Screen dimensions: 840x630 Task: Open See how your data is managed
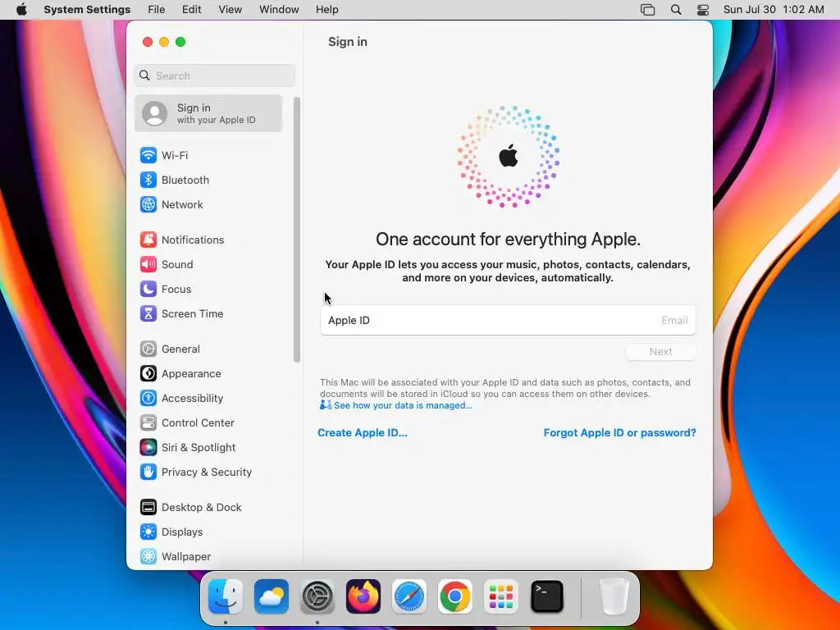(x=403, y=405)
